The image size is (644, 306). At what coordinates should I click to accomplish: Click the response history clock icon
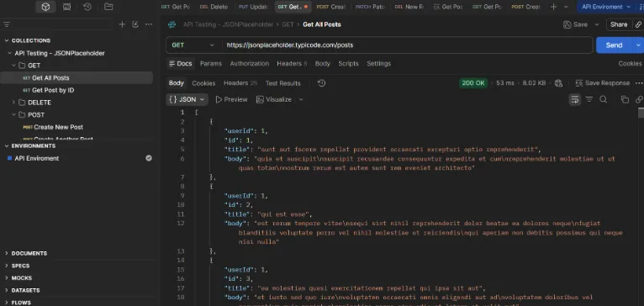[x=322, y=83]
